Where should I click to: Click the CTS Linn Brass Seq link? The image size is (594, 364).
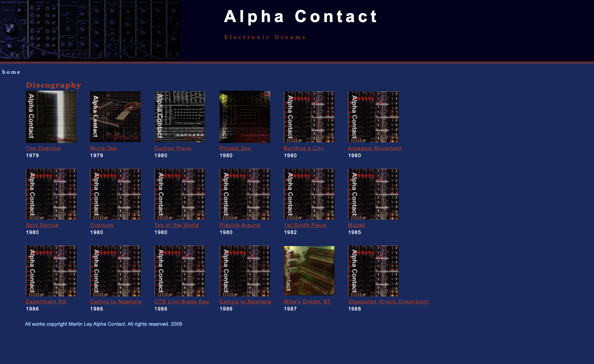pos(181,302)
